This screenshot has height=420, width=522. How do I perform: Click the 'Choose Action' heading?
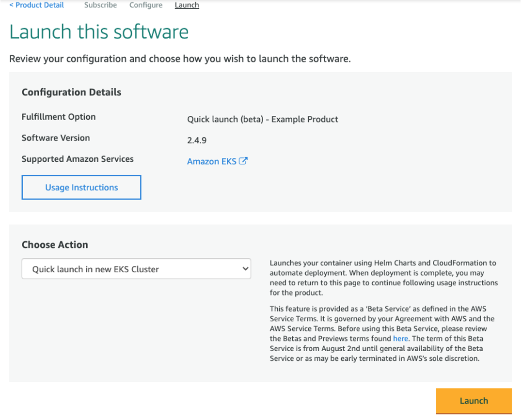coord(55,245)
